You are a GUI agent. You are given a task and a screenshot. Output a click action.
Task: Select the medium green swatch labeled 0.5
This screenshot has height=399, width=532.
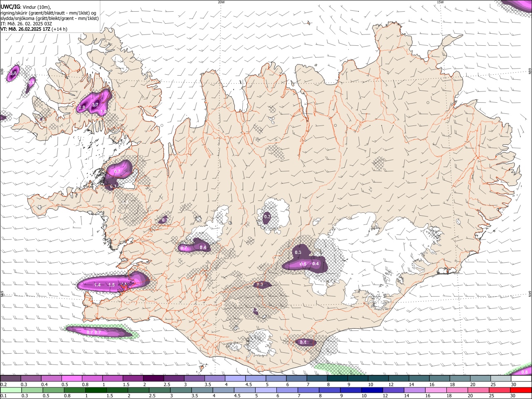click(x=53, y=390)
